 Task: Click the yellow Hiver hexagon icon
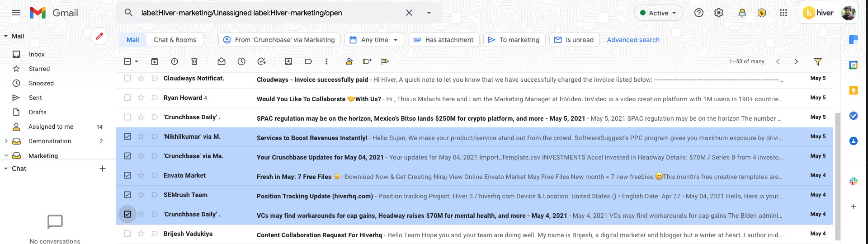tap(762, 13)
